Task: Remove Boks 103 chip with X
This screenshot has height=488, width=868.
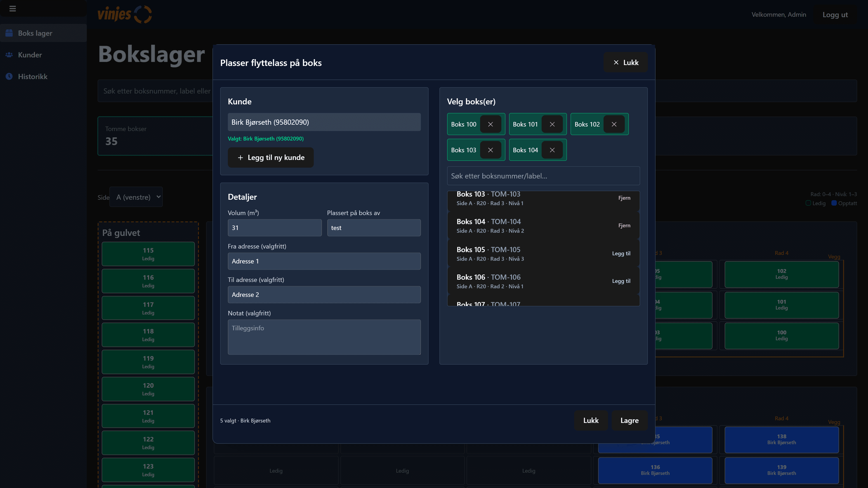Action: click(490, 150)
